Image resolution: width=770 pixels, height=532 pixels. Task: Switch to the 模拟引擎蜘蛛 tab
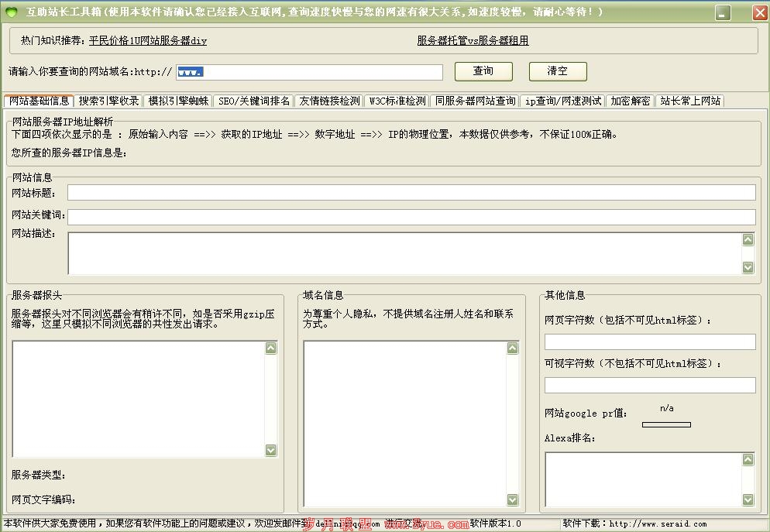178,101
